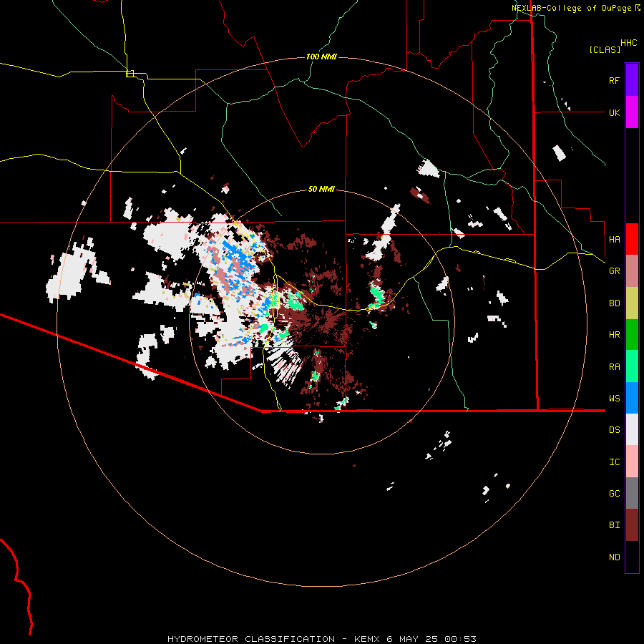Click the HA red legend swatch
This screenshot has width=644, height=644.
pyautogui.click(x=632, y=239)
